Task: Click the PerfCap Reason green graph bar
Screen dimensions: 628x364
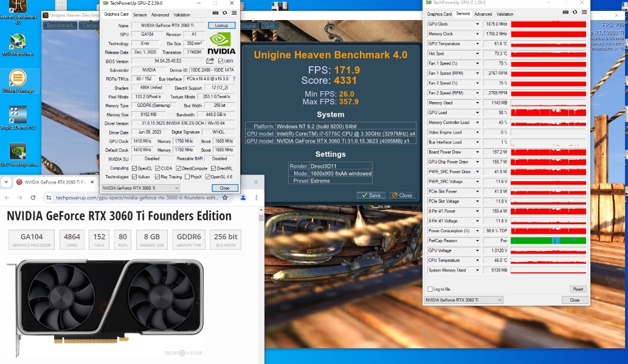Action: tap(548, 241)
